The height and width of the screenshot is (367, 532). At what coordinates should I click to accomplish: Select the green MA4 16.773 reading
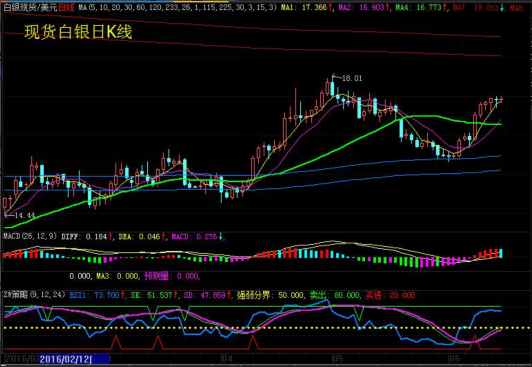pyautogui.click(x=421, y=7)
